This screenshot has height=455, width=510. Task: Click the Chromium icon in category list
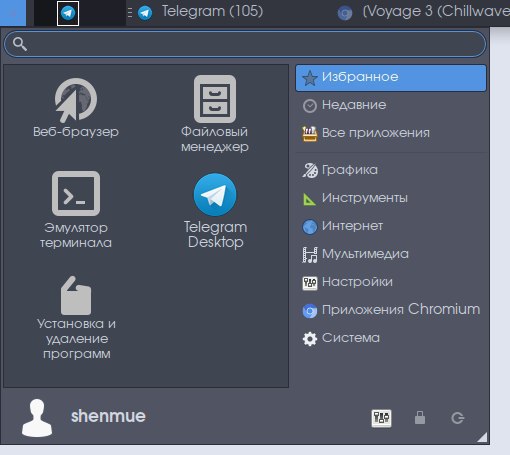click(310, 311)
